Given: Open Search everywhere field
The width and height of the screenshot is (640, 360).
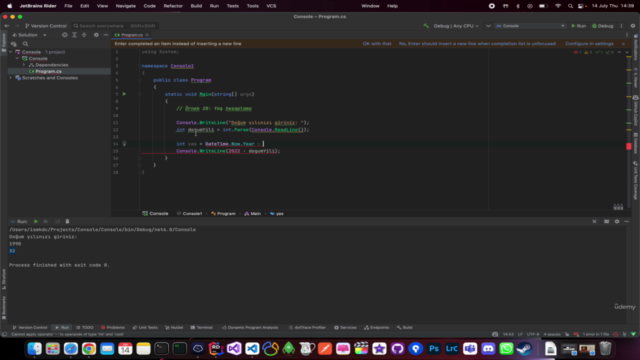Looking at the screenshot, I should (x=116, y=26).
